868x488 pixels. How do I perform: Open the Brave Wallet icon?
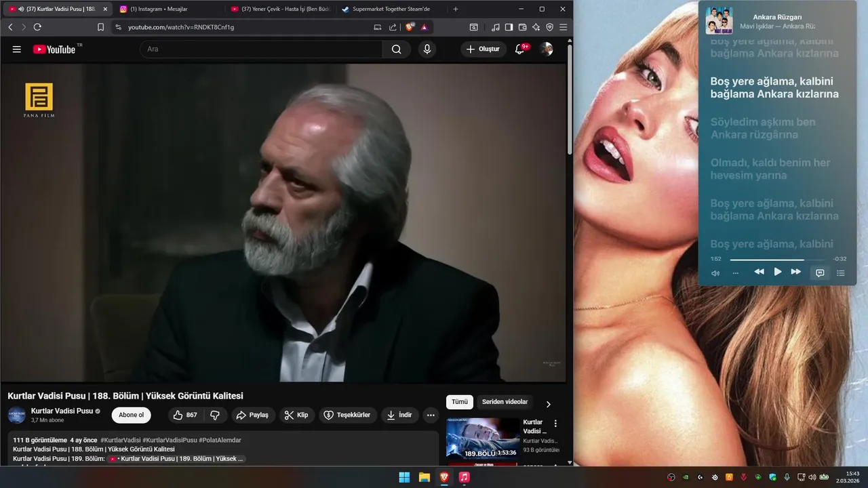(523, 27)
